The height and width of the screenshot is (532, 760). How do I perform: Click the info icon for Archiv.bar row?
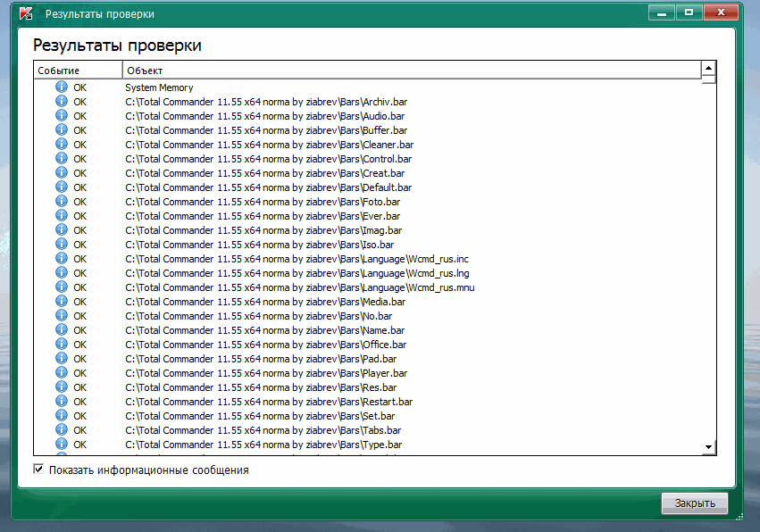tap(62, 101)
